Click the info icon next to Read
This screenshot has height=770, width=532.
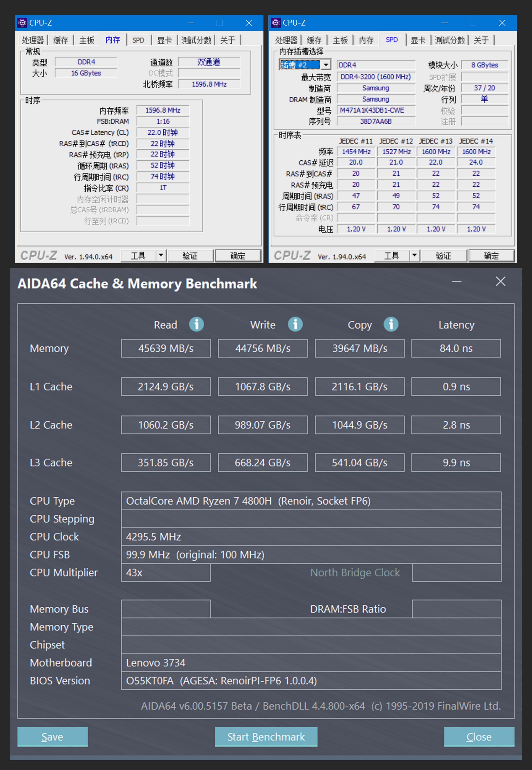click(196, 324)
